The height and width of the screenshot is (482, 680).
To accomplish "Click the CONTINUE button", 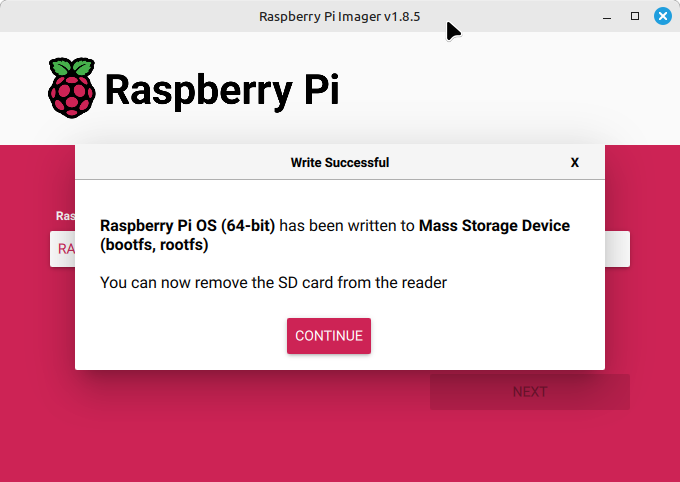I will coord(329,336).
